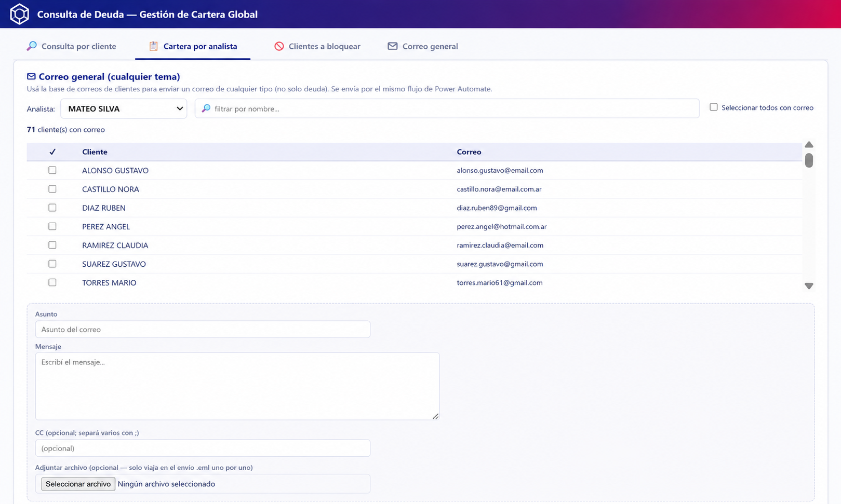Mark the PEREZ ANGEL checkbox

pos(52,226)
